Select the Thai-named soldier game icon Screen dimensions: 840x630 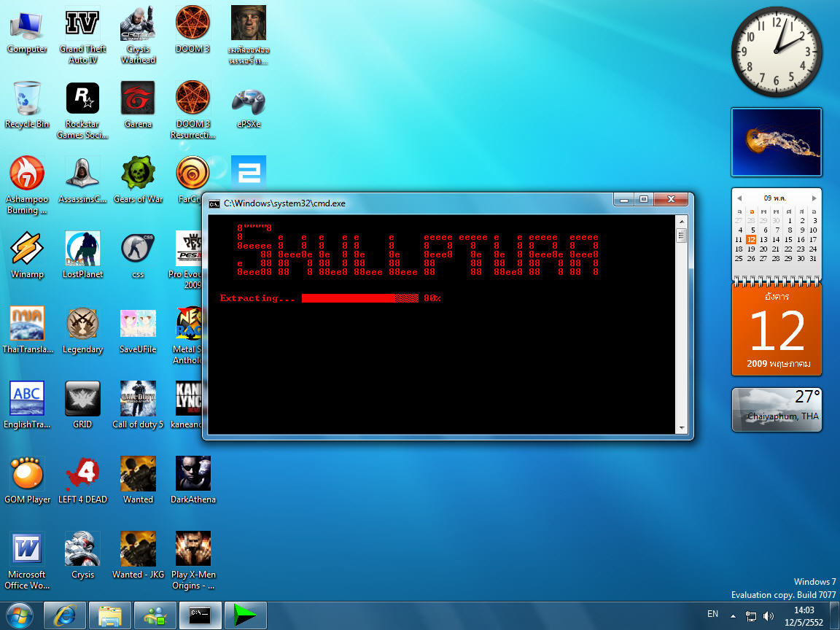(x=249, y=35)
